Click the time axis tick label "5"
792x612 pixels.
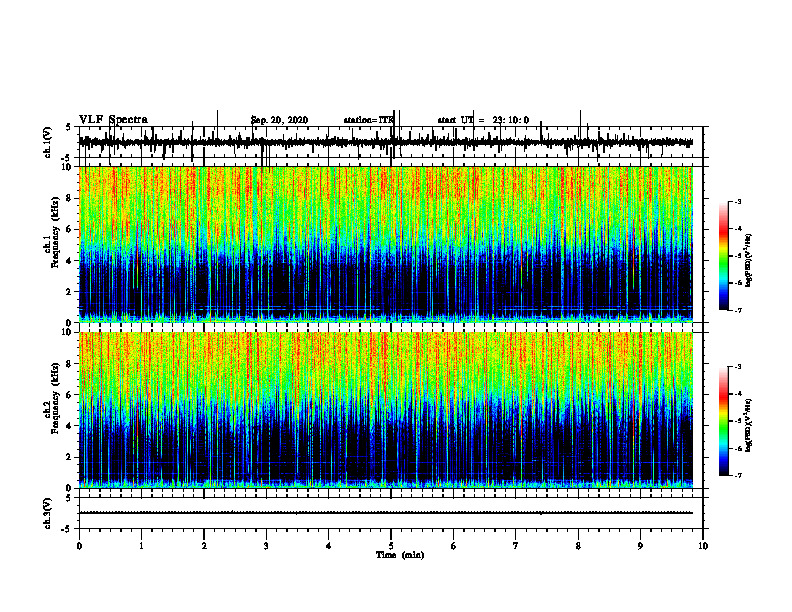pos(391,546)
